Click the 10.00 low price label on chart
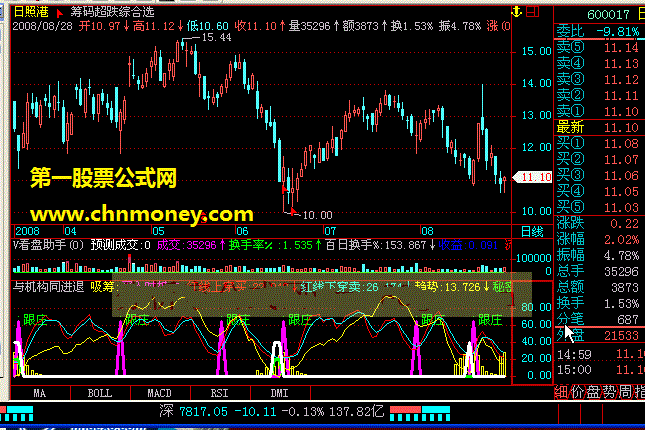The height and width of the screenshot is (430, 645). click(317, 215)
